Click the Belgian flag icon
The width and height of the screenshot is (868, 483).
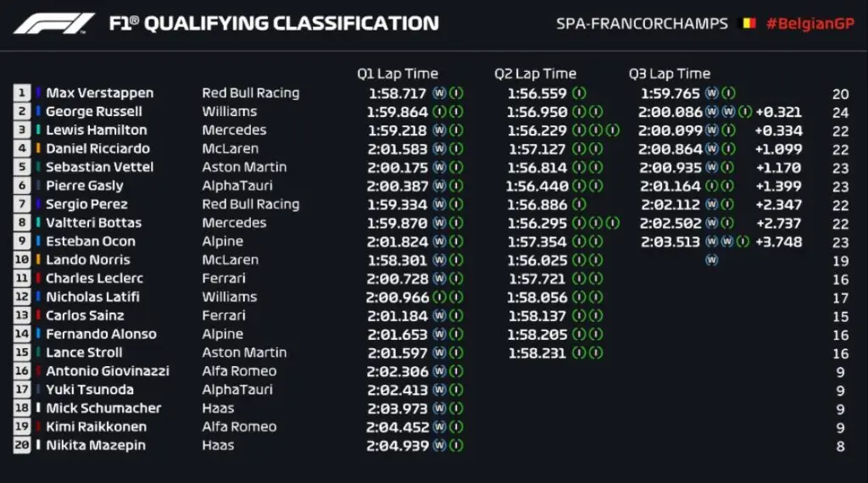(748, 24)
